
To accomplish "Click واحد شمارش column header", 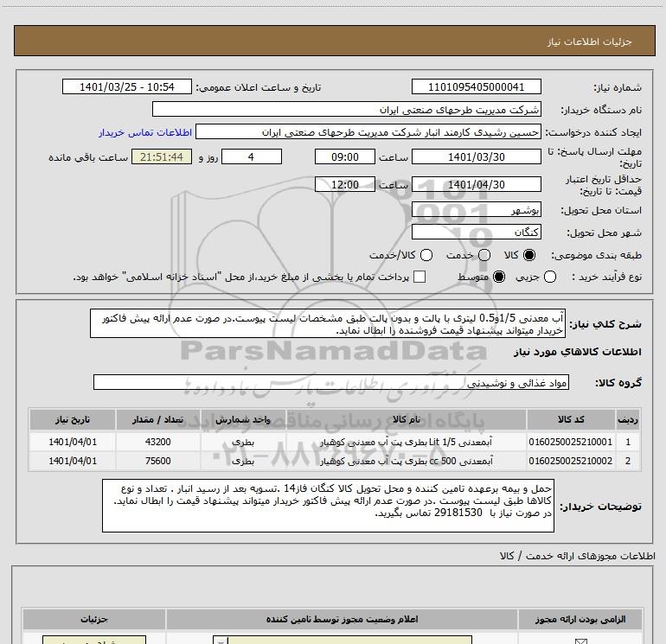I will tap(243, 419).
